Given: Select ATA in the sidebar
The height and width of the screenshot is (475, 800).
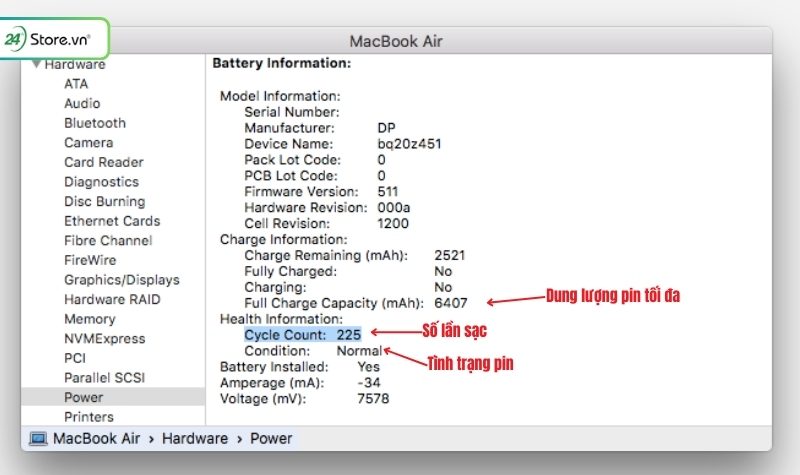Looking at the screenshot, I should pyautogui.click(x=76, y=84).
